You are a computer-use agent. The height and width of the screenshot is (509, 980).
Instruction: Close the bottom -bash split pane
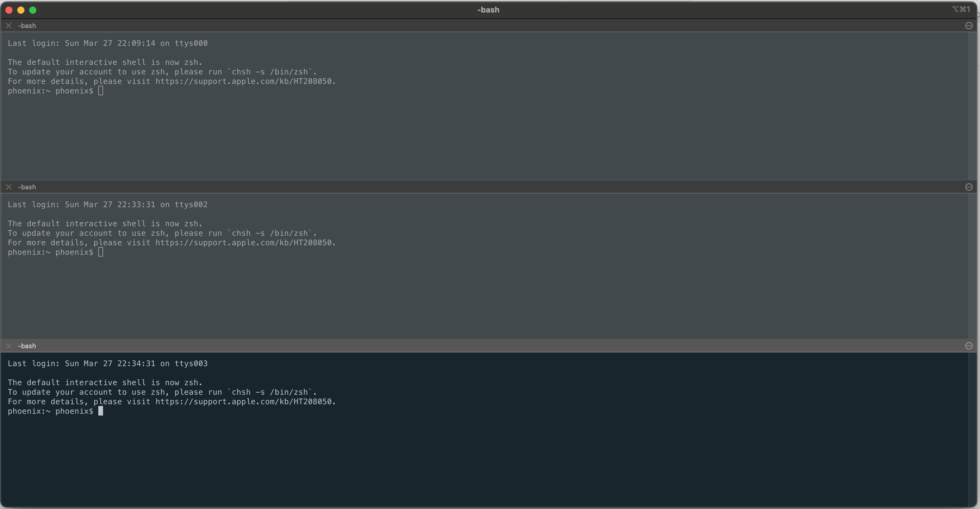pyautogui.click(x=9, y=346)
